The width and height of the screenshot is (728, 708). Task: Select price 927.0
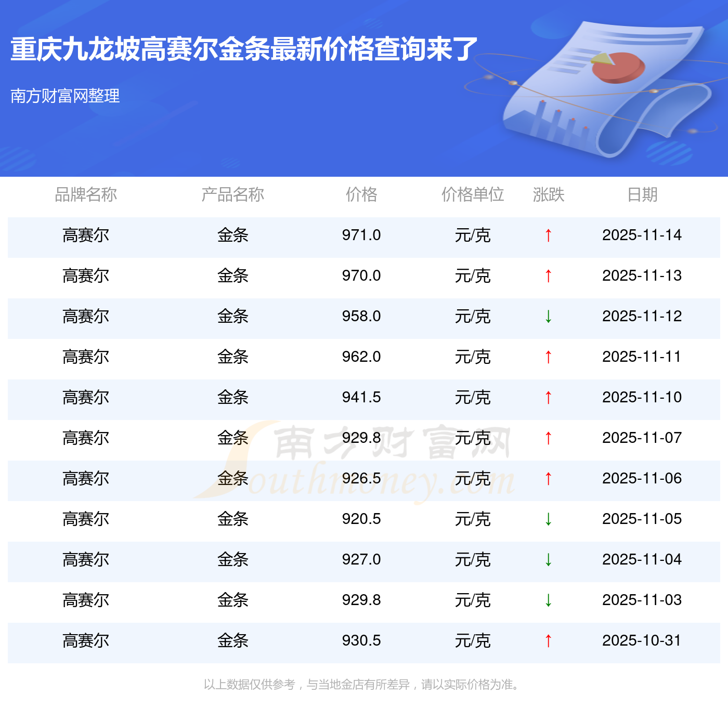coord(361,559)
